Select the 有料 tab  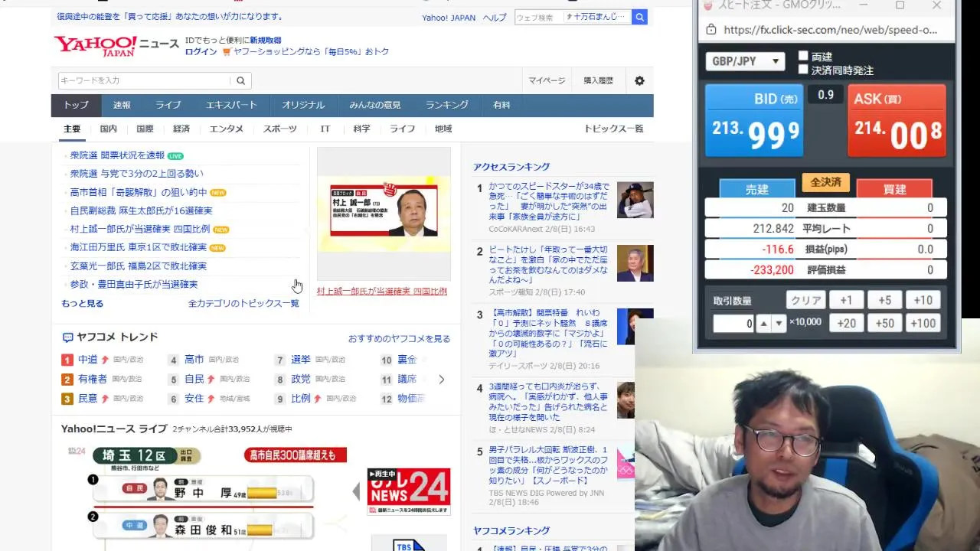(501, 105)
